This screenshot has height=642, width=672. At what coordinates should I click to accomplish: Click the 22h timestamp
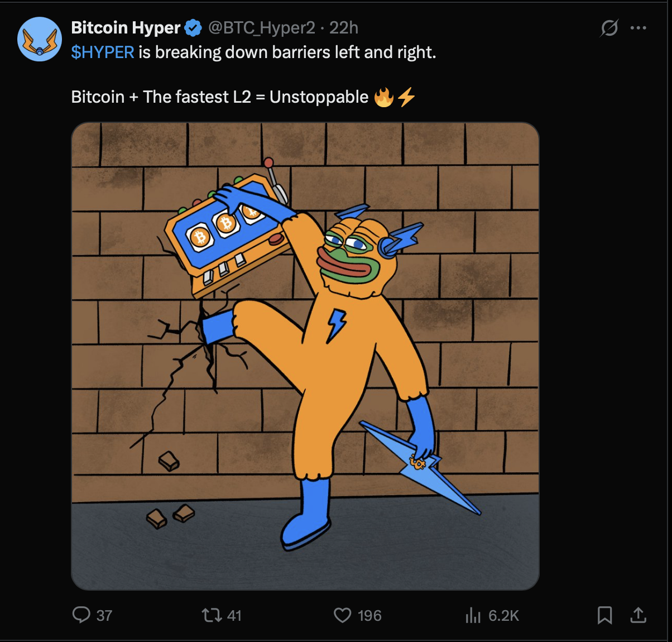(x=344, y=27)
